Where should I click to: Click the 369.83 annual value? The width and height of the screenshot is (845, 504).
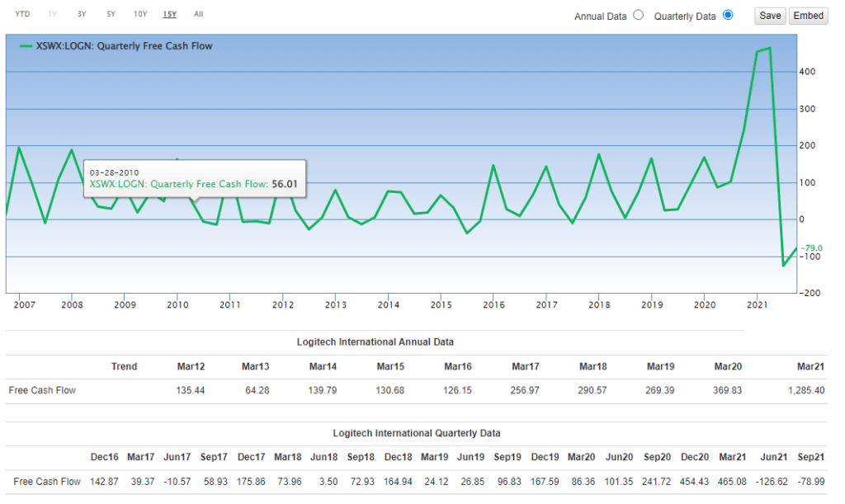coord(727,390)
